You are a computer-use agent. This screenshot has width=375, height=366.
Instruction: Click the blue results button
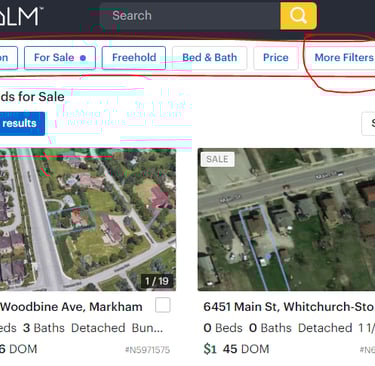pyautogui.click(x=22, y=124)
